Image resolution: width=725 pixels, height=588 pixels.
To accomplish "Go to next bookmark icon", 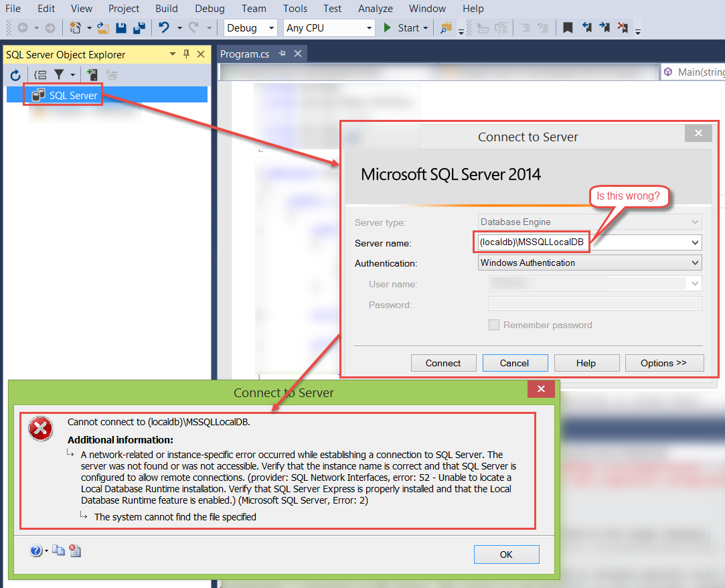I will pos(605,27).
